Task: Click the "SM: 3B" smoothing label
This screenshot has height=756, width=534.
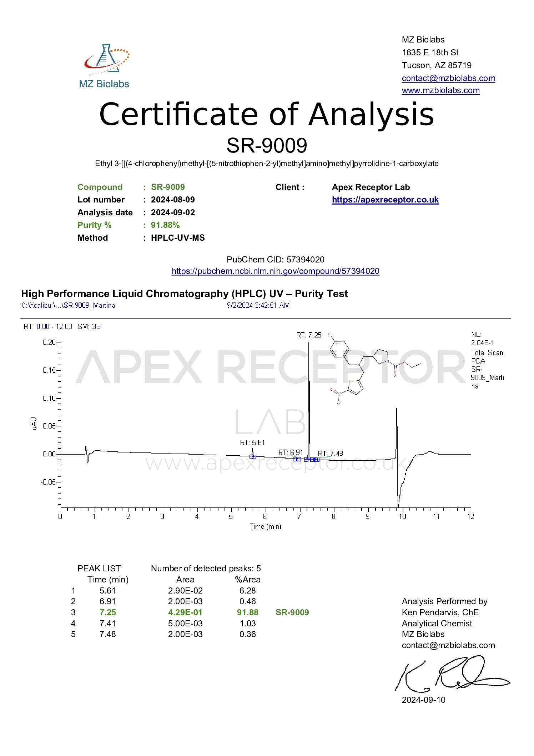Action: 89,327
